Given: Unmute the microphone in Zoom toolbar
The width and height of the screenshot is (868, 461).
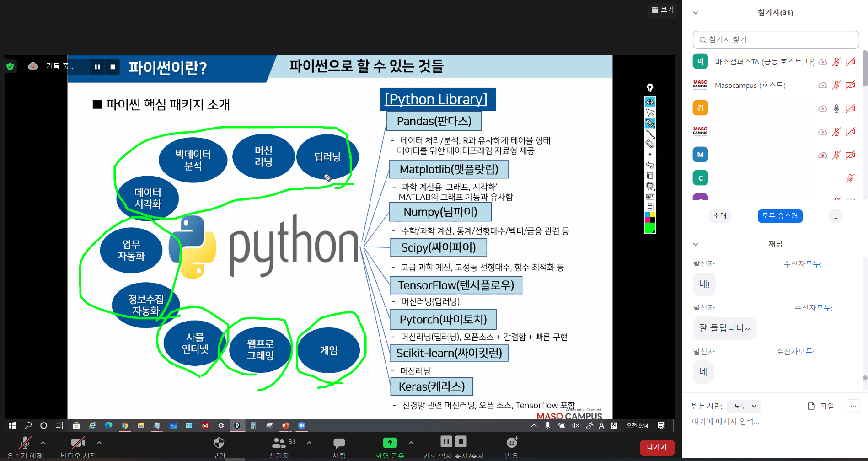Looking at the screenshot, I should (x=25, y=443).
